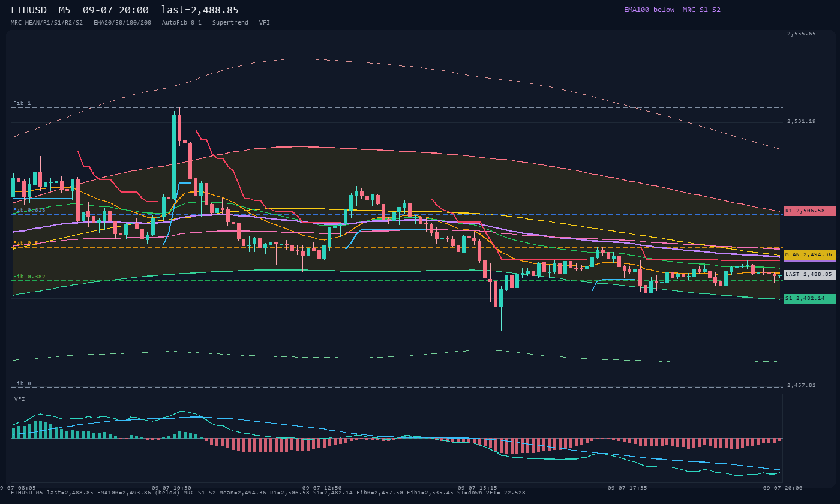Click the 09-07 10:30 time axis label
This screenshot has width=840, height=504.
pyautogui.click(x=172, y=488)
